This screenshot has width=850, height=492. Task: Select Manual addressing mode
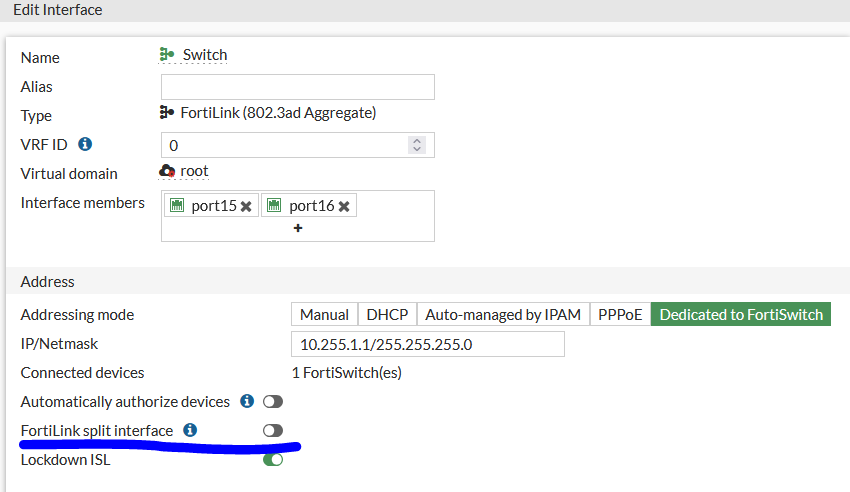(324, 314)
